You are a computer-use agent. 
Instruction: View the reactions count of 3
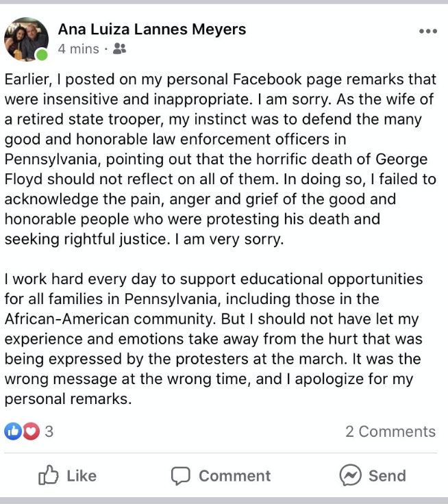pos(49,431)
